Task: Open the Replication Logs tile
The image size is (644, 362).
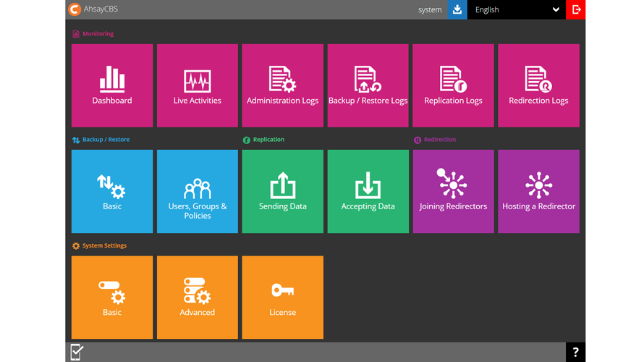Action: coord(453,85)
